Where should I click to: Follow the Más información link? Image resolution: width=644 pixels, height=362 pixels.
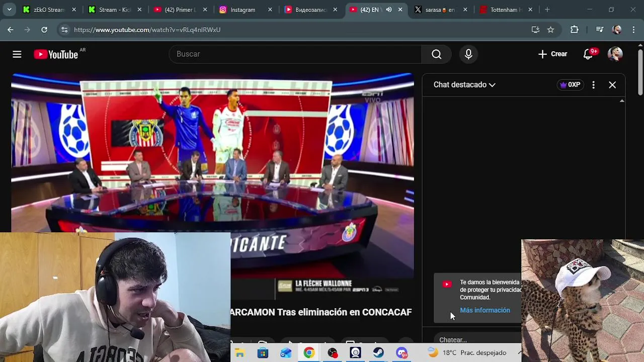click(485, 310)
